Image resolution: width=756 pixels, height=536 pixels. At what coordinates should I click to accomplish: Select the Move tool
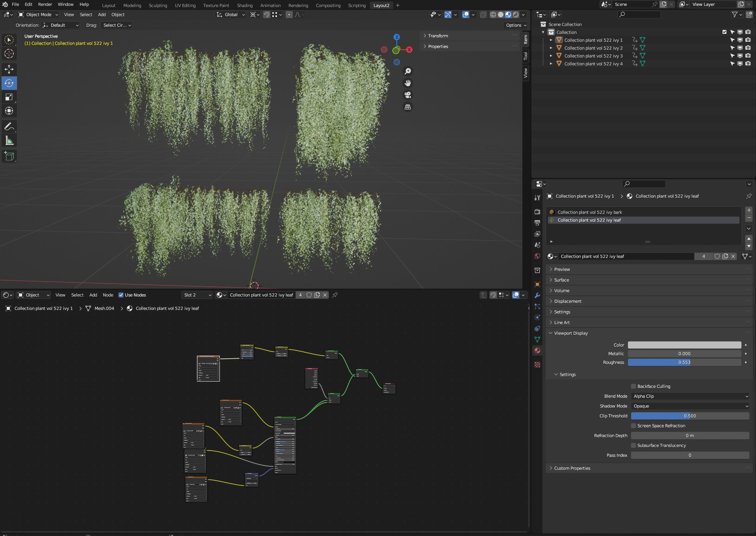click(x=9, y=69)
